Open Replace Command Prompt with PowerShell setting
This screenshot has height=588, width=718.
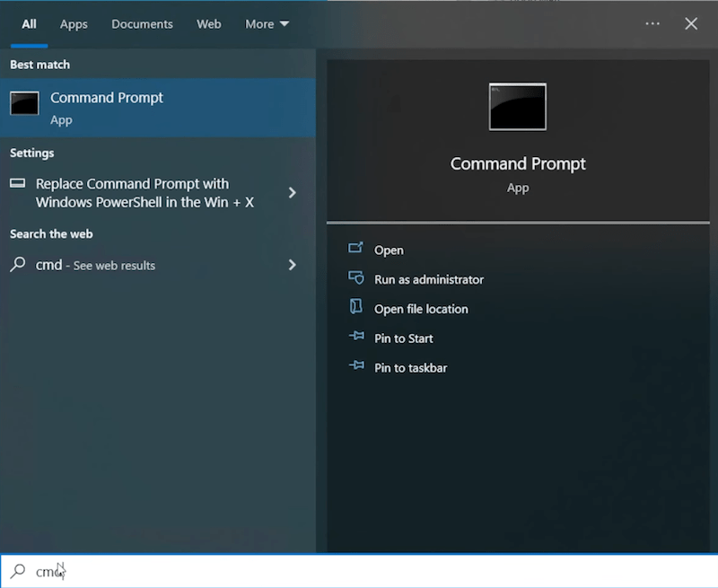144,193
